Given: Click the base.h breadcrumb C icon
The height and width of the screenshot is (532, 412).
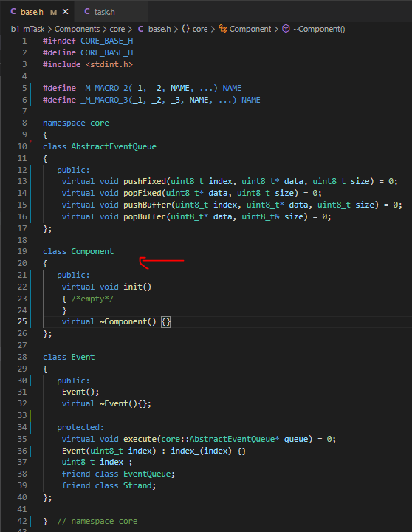Looking at the screenshot, I should pyautogui.click(x=141, y=29).
